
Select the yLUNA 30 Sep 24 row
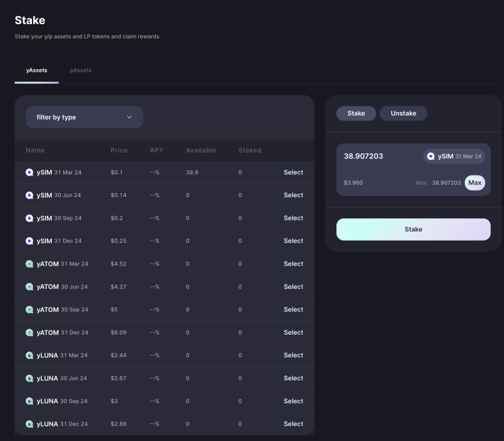pyautogui.click(x=293, y=401)
